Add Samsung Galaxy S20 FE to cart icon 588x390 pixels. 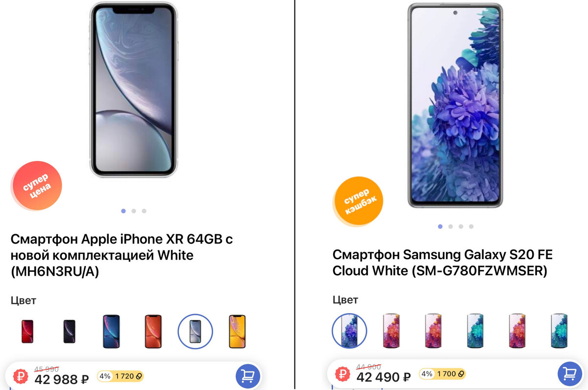[x=570, y=375]
